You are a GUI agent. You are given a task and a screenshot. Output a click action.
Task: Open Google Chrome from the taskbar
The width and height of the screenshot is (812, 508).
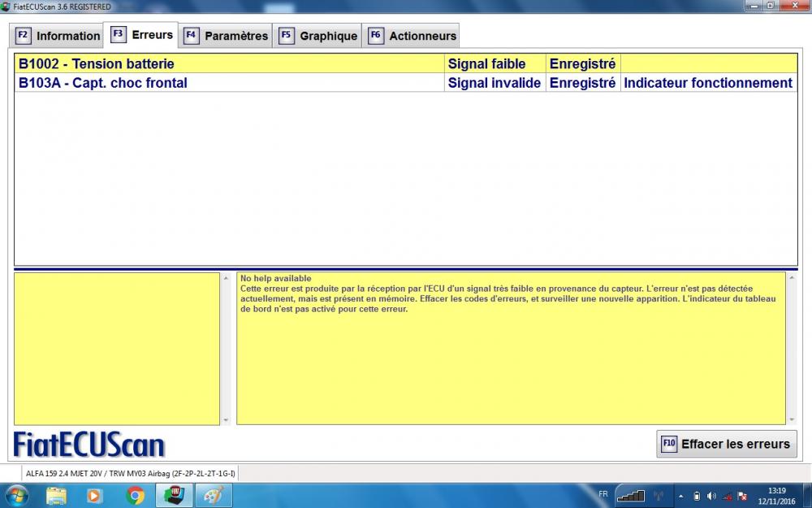[x=135, y=496]
